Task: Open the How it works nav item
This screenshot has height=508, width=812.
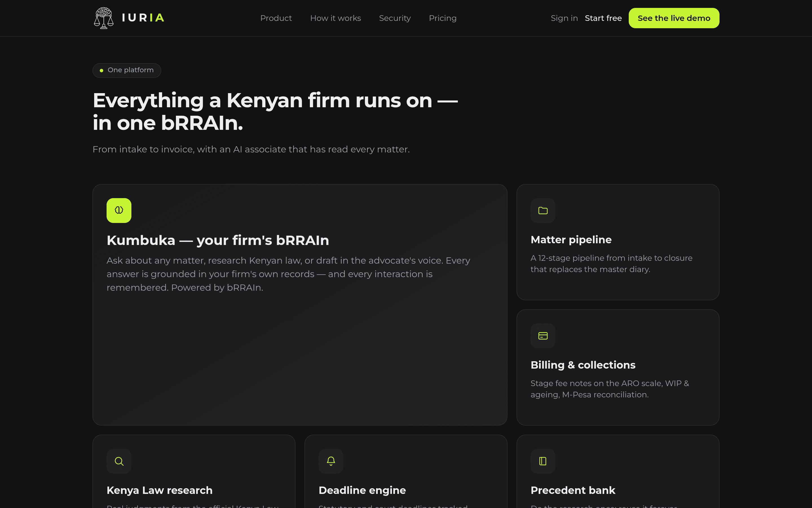Action: 336,18
